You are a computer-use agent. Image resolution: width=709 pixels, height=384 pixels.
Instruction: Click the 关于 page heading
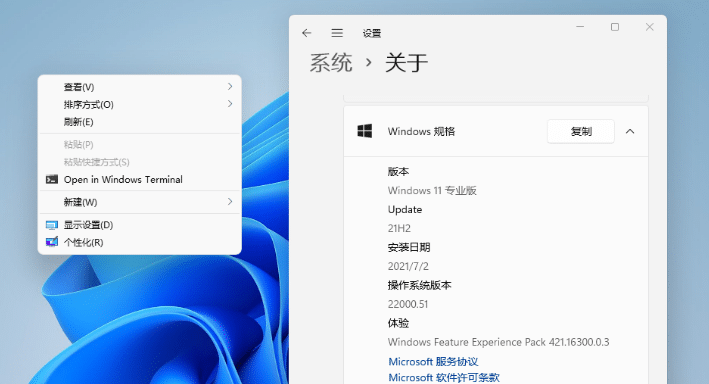pyautogui.click(x=406, y=62)
